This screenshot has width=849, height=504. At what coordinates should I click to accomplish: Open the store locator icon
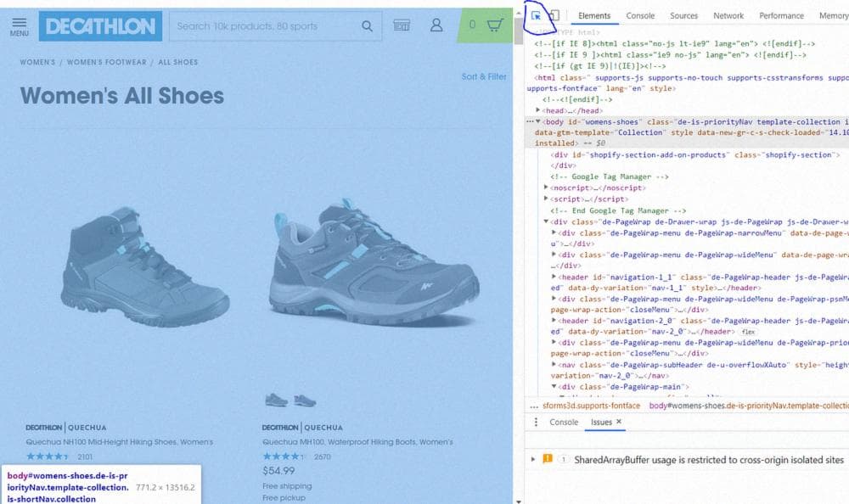[402, 25]
